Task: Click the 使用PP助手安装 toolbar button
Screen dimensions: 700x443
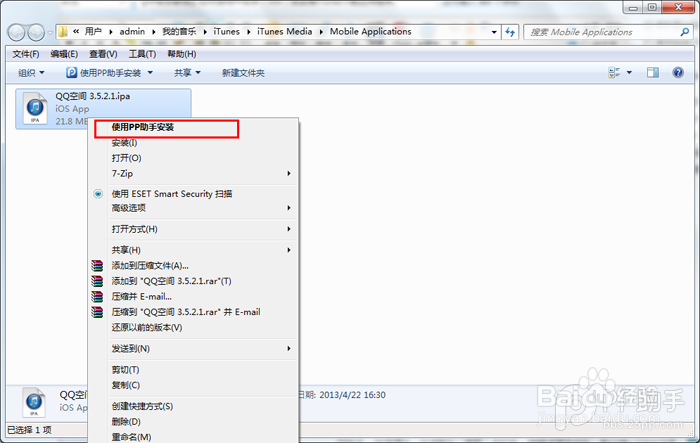Action: pos(104,73)
